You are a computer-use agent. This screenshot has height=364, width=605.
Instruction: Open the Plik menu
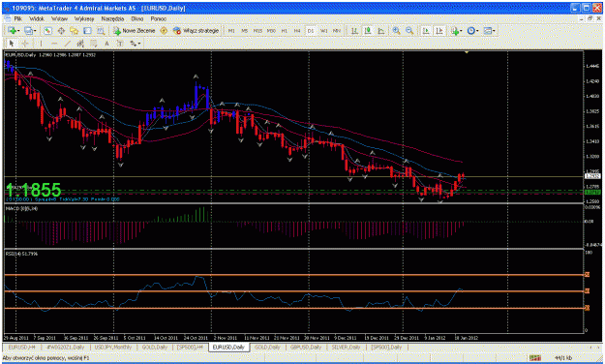tap(18, 18)
